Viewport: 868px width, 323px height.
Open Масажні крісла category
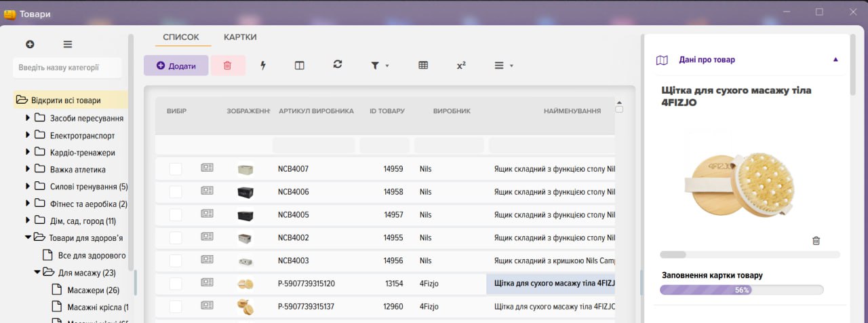point(98,307)
